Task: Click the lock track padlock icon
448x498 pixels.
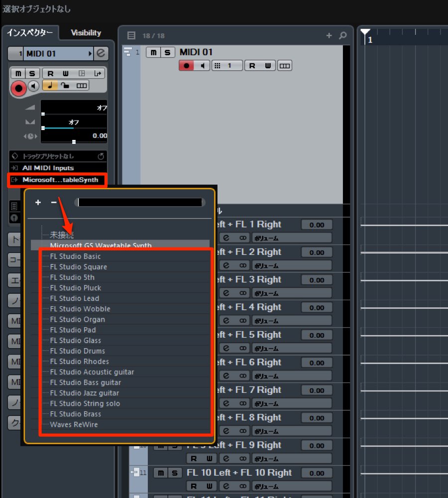Action: 65,86
